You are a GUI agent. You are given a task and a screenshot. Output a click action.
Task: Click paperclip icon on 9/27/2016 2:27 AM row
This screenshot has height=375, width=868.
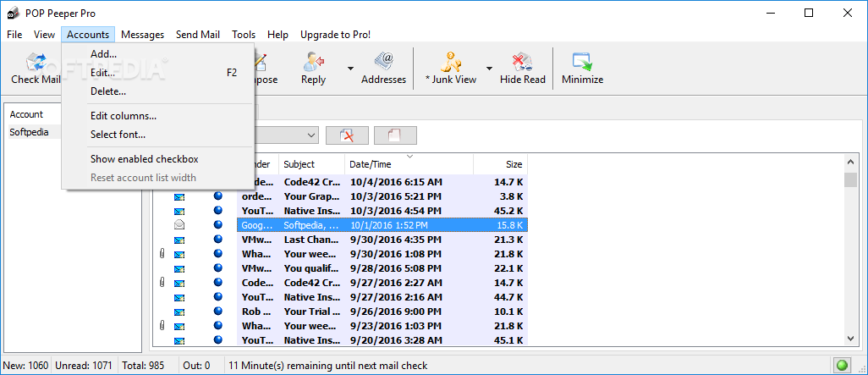162,283
